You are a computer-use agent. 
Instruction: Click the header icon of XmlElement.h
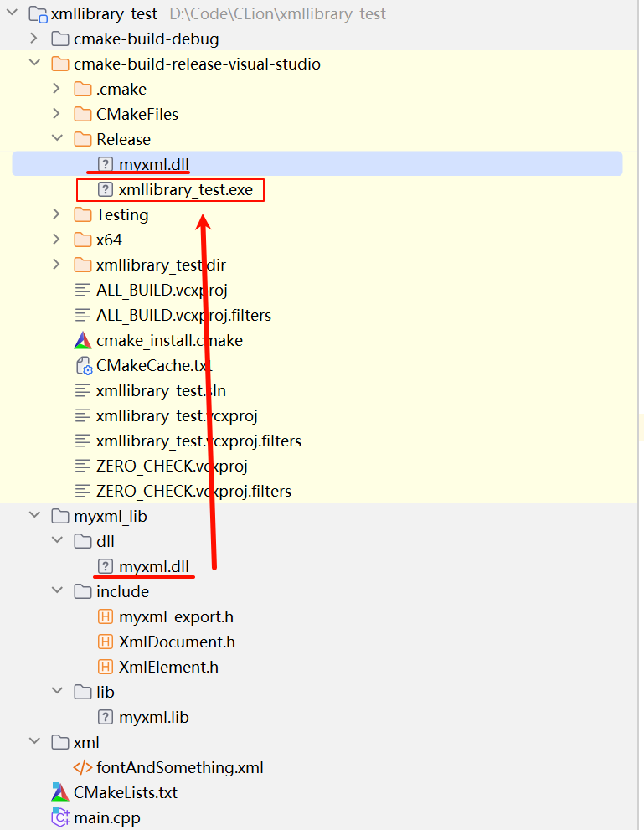(x=106, y=667)
